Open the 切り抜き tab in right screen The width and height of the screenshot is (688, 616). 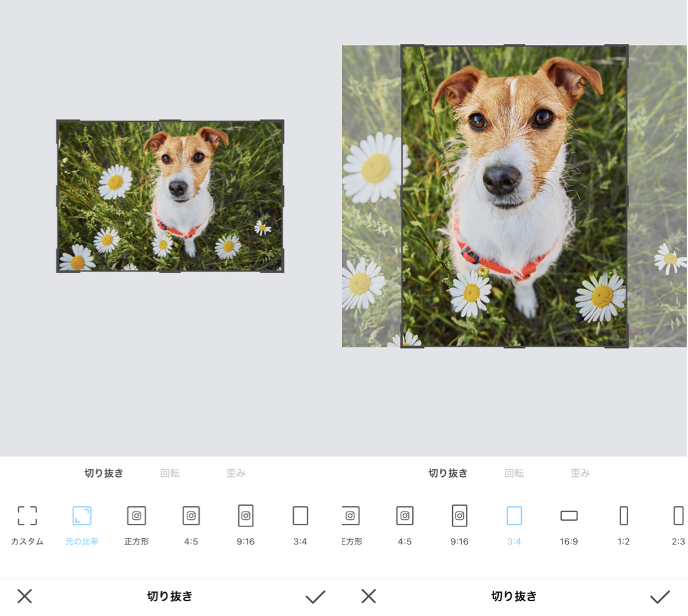tap(448, 474)
